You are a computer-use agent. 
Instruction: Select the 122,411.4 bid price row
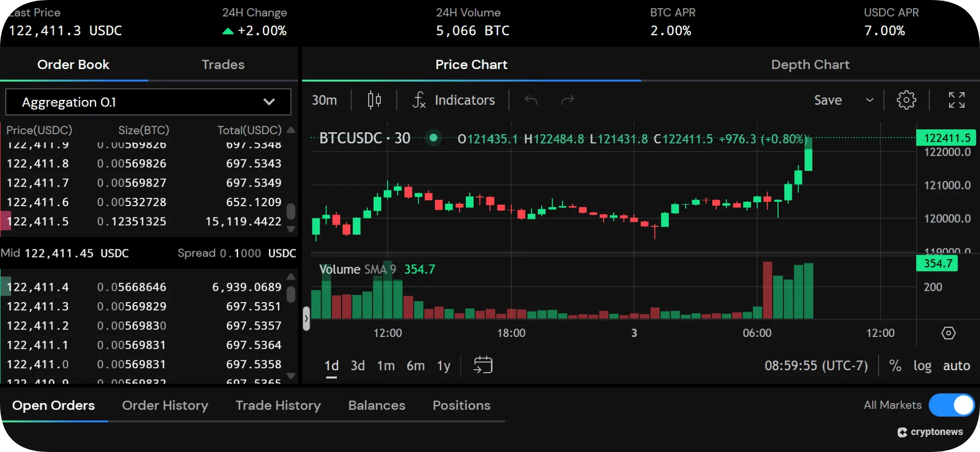[x=144, y=287]
